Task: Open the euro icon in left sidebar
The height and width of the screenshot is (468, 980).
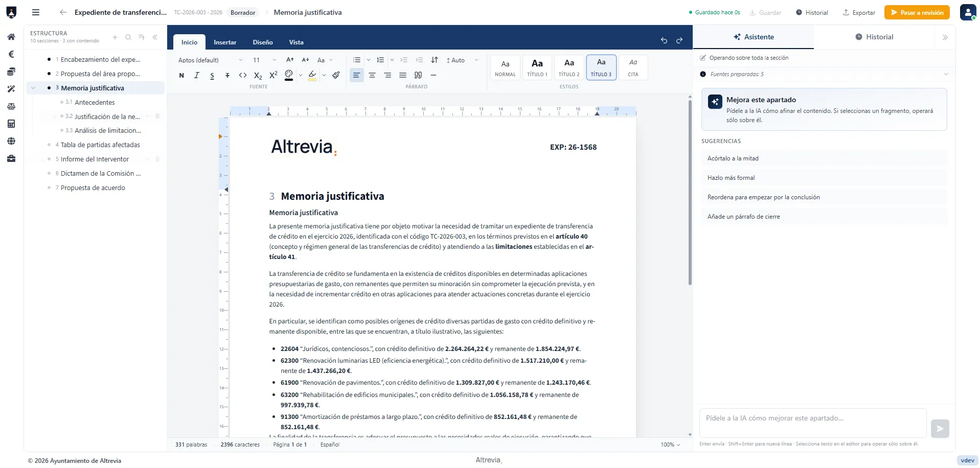Action: [x=11, y=54]
